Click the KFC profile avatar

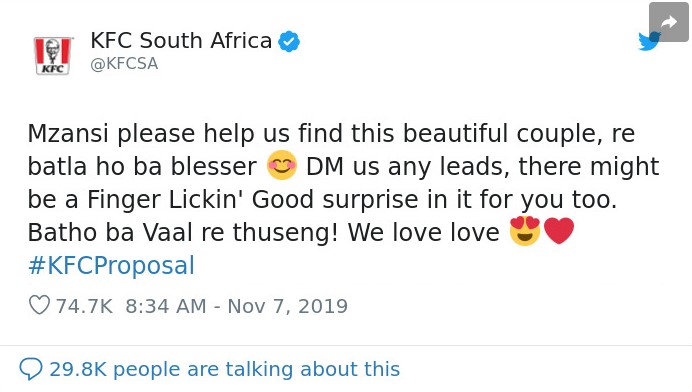point(53,55)
